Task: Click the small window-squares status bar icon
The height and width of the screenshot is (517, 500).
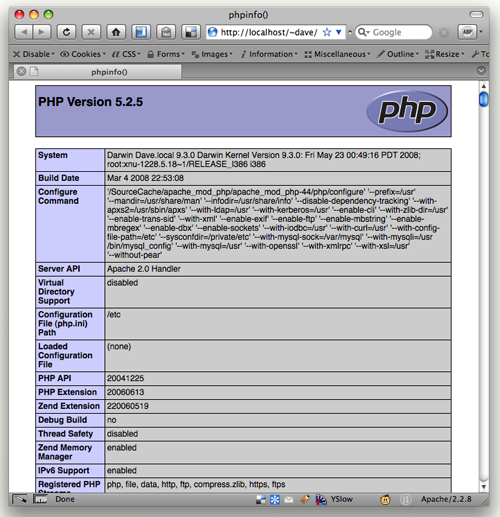Action: (x=261, y=500)
